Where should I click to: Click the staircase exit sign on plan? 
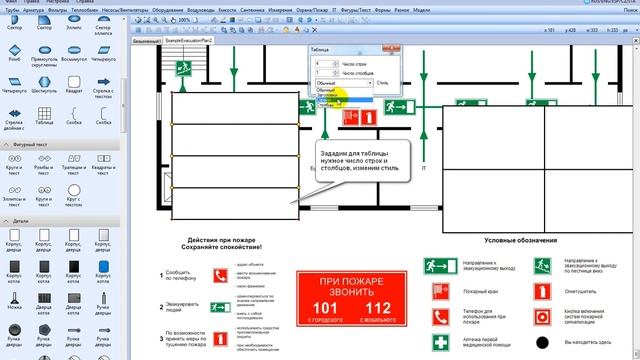(x=184, y=69)
